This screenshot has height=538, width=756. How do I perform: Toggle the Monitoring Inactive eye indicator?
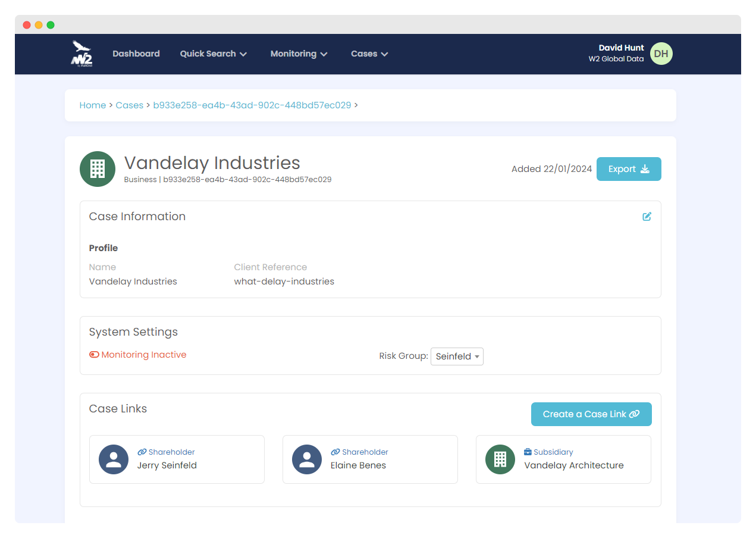tap(94, 354)
